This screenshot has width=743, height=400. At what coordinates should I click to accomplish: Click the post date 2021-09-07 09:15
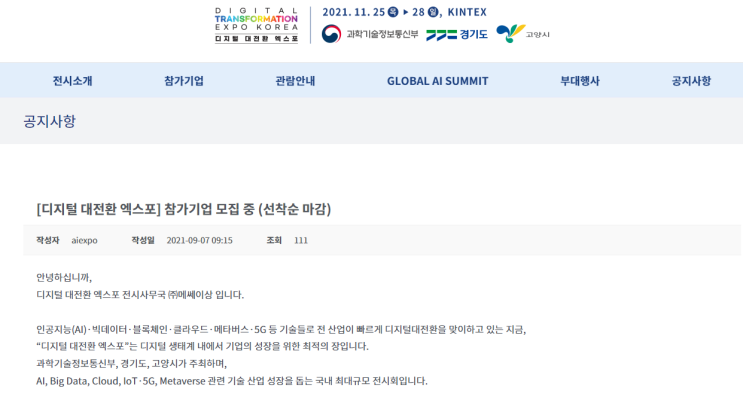(199, 240)
